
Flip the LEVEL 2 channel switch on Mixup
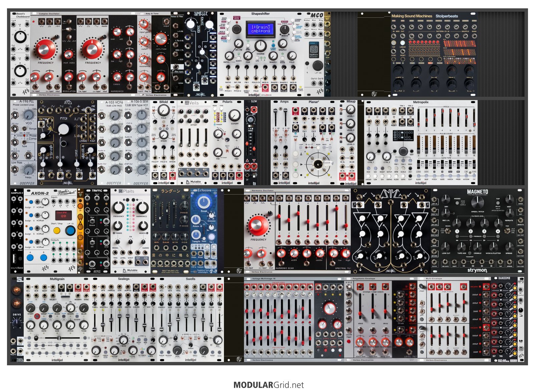[x=341, y=124]
